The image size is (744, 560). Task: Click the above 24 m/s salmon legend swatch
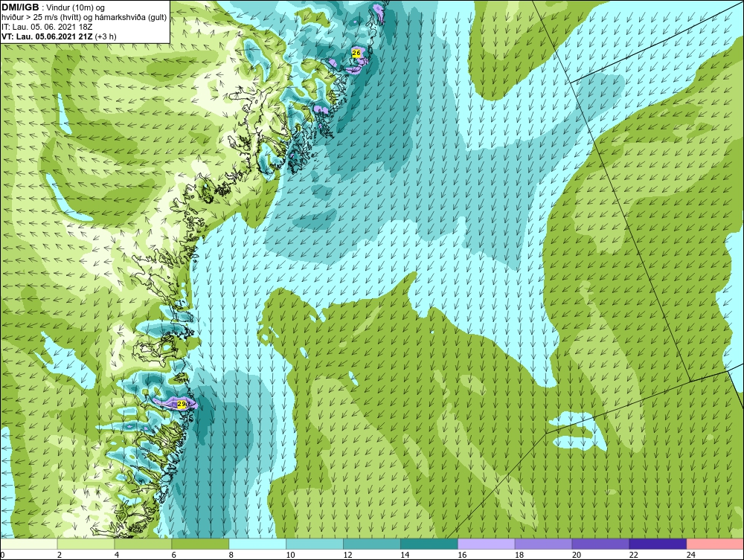click(715, 544)
